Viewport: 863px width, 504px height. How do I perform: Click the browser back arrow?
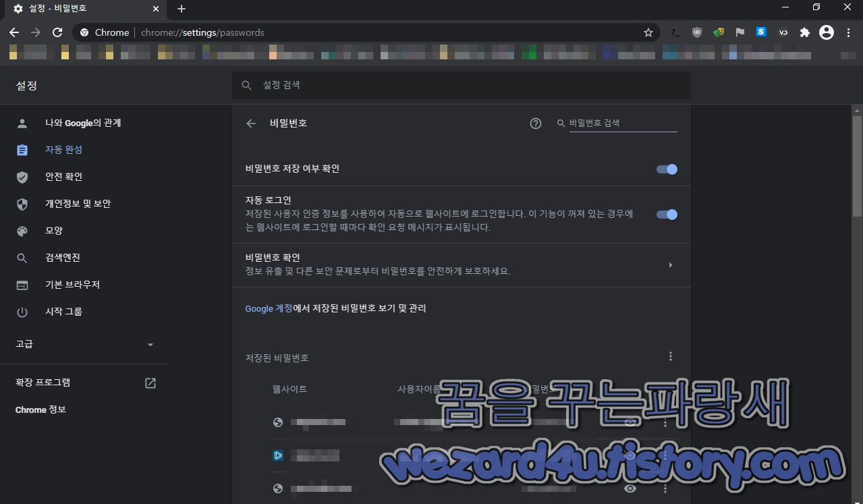pyautogui.click(x=14, y=32)
